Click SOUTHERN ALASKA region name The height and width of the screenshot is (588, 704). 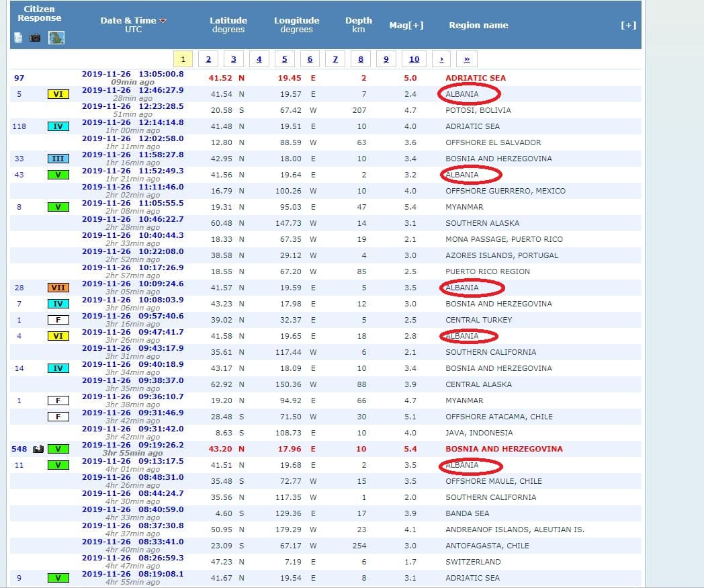[x=482, y=223]
